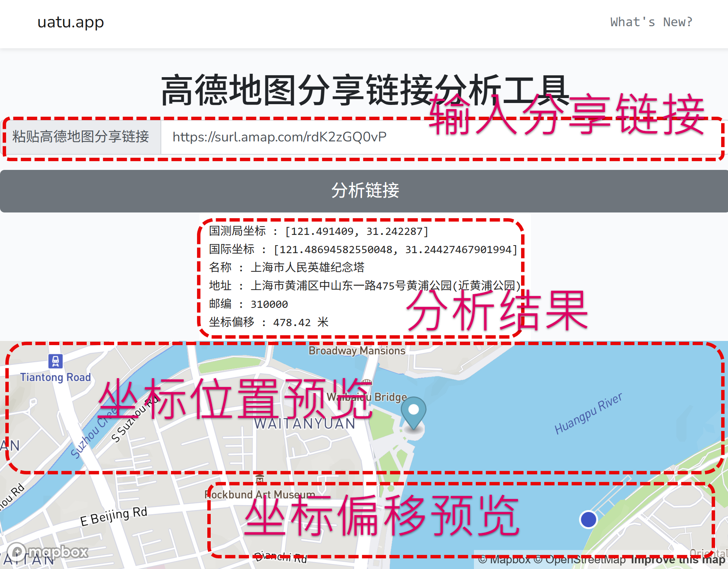
Task: Click the E Beijing Rd map label
Action: coord(113,517)
